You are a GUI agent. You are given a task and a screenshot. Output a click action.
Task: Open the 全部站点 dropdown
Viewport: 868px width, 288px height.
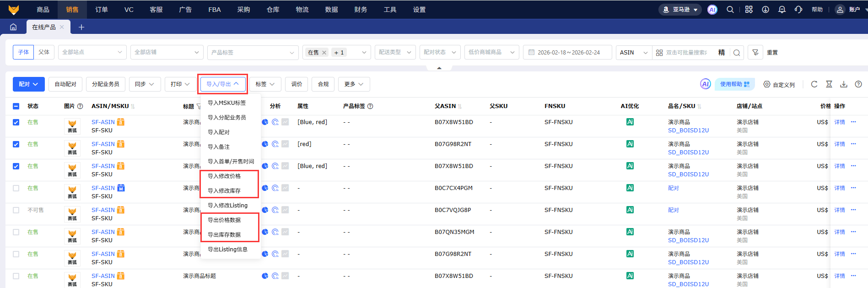pos(92,52)
